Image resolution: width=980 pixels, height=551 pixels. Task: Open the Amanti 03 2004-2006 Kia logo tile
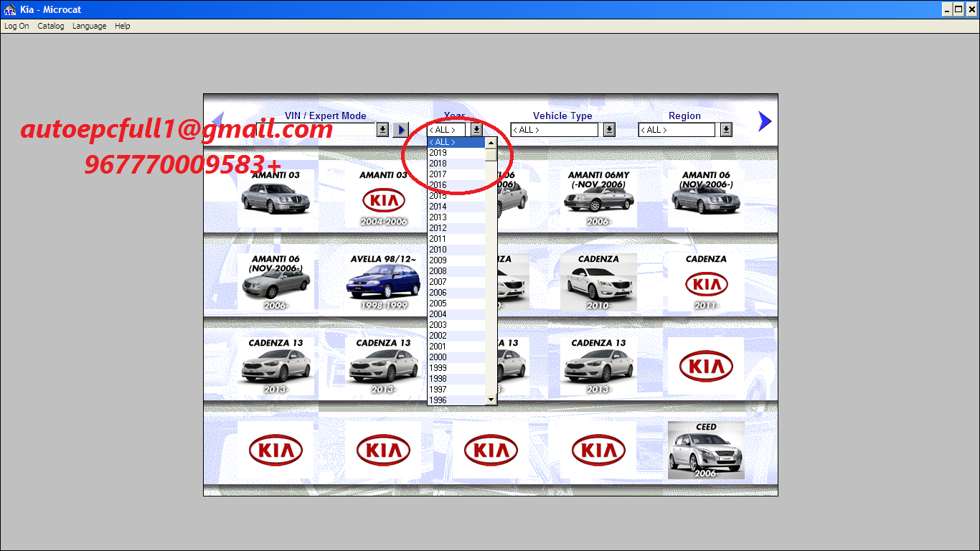point(383,199)
